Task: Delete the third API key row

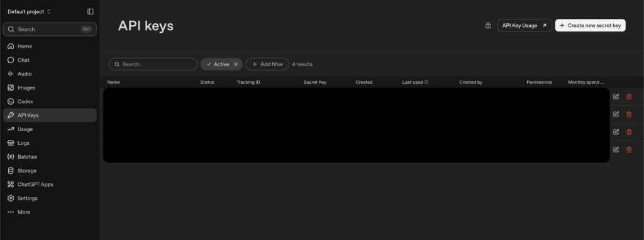Action: 629,132
